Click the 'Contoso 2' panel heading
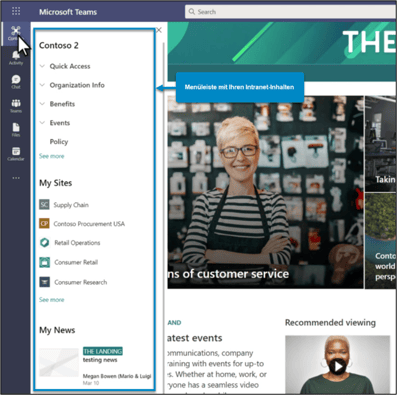Image resolution: width=397 pixels, height=395 pixels. pyautogui.click(x=59, y=45)
